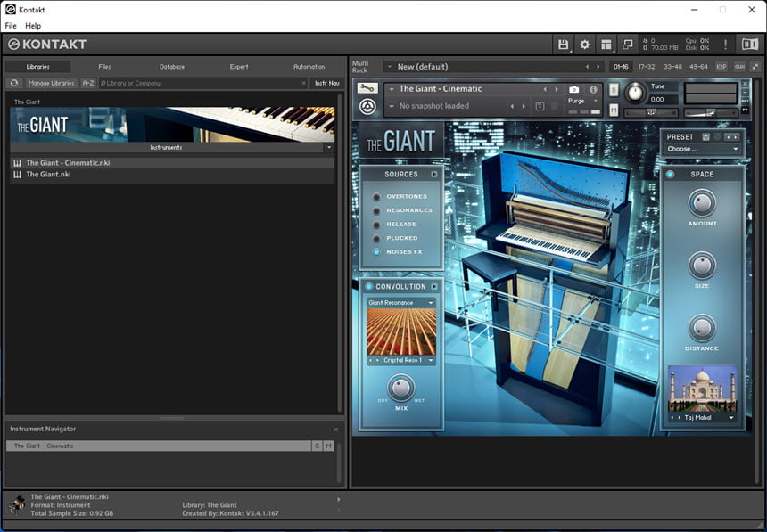
Task: Select next preset arrow in PRESET panel
Action: (736, 137)
